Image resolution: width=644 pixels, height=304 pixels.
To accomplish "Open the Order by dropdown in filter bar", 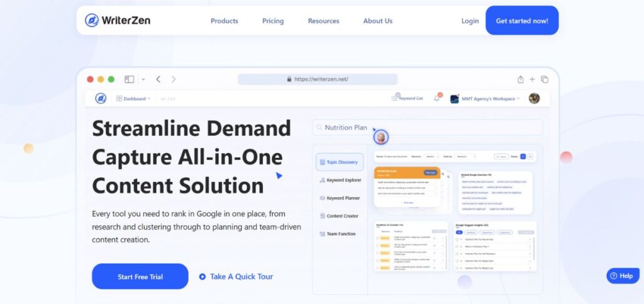I will click(x=465, y=157).
